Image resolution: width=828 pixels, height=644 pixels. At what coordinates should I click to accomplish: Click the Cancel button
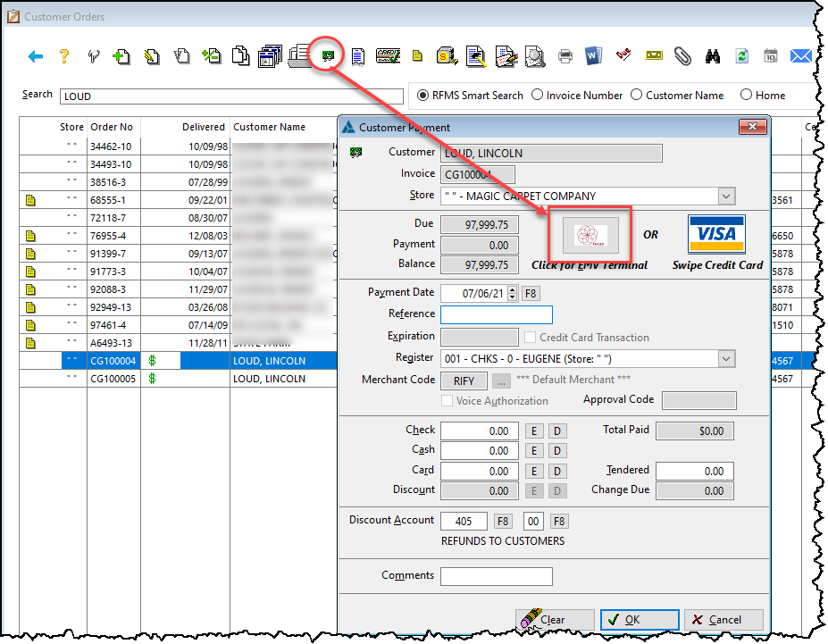pyautogui.click(x=723, y=620)
